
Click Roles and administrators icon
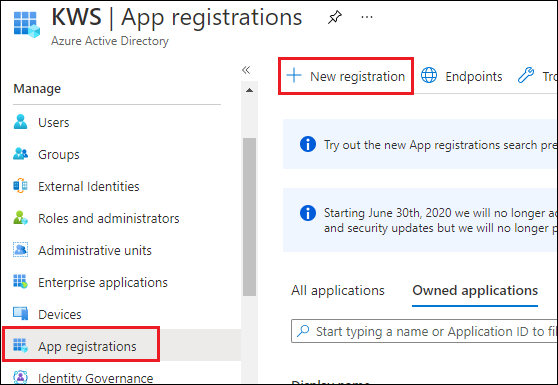click(20, 218)
